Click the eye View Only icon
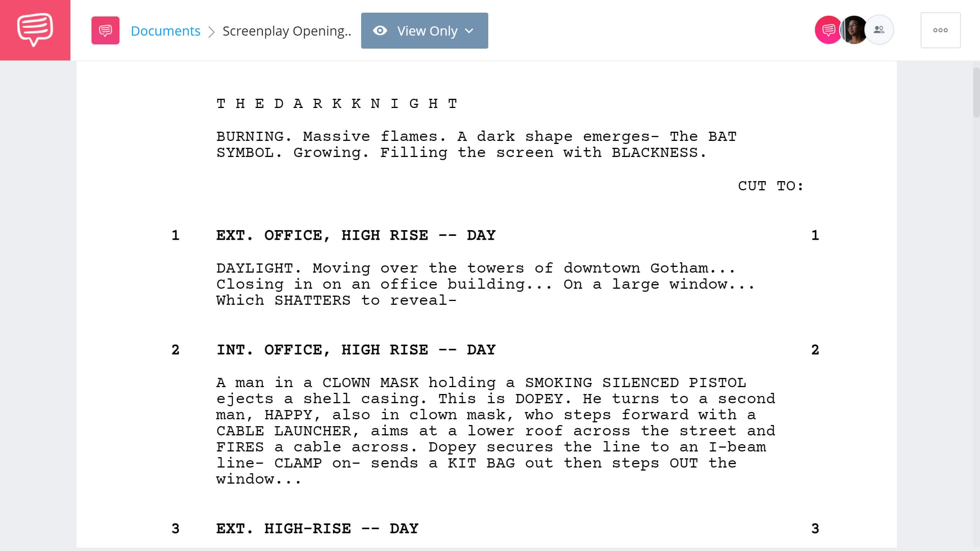 click(380, 30)
